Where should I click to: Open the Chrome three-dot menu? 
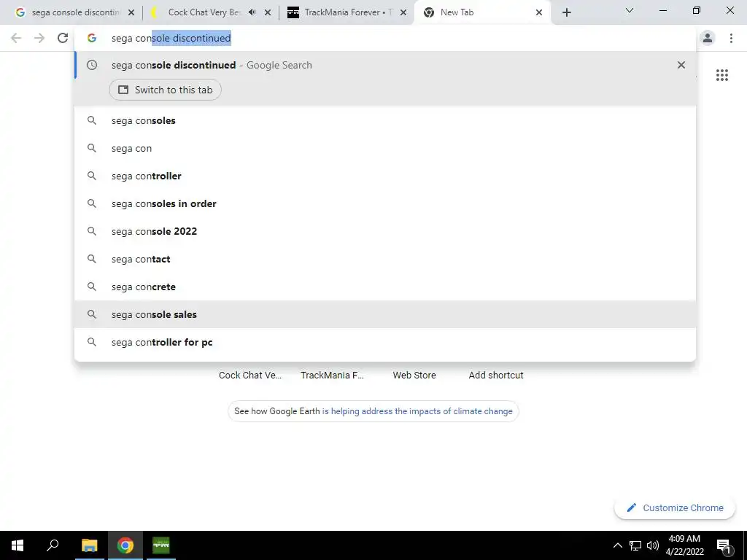tap(731, 38)
